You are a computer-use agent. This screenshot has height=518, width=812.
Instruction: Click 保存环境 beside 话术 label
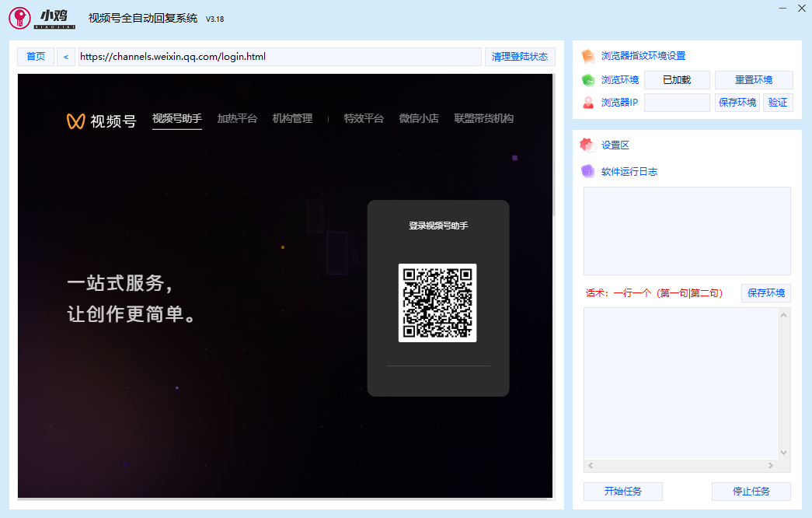pos(766,293)
